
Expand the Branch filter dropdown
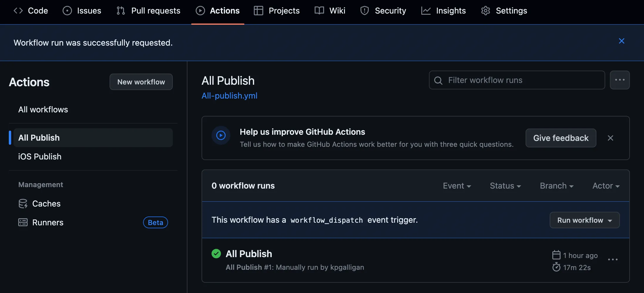click(x=557, y=186)
